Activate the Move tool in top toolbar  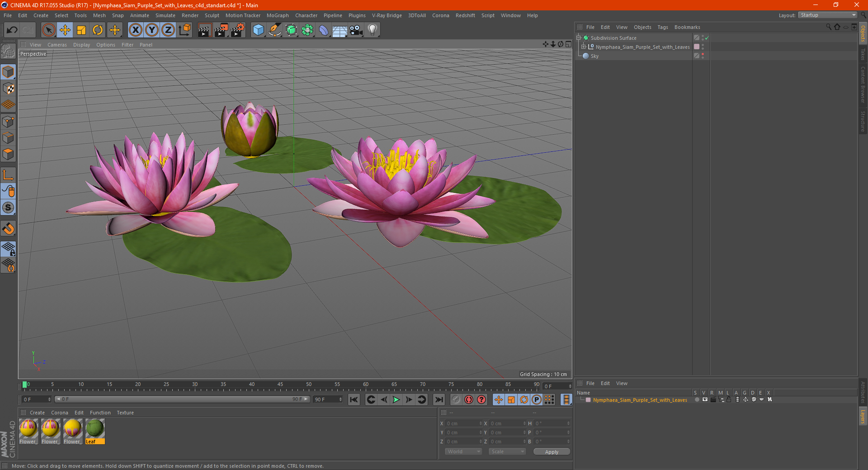pyautogui.click(x=65, y=30)
